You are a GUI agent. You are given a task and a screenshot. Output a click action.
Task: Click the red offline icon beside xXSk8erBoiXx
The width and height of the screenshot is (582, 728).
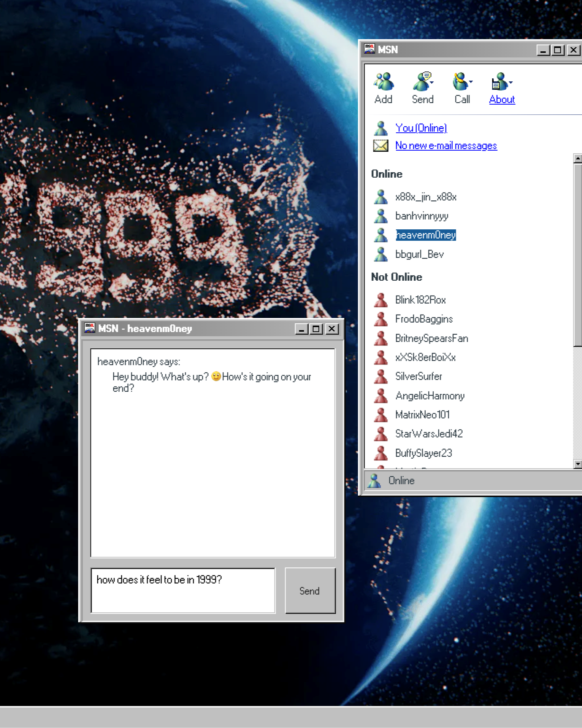381,358
